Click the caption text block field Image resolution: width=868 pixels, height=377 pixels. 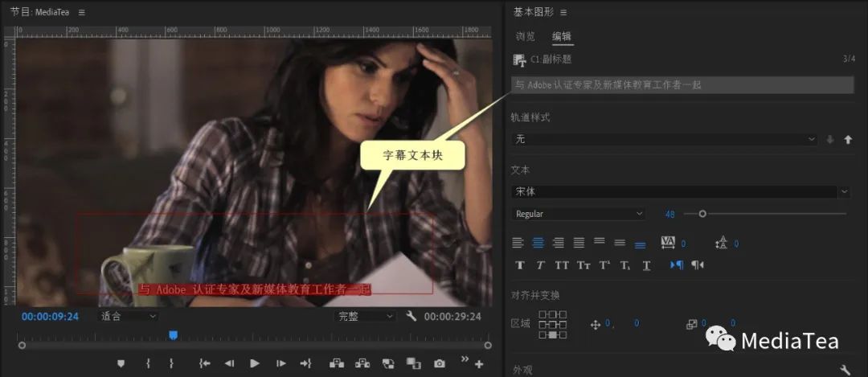(682, 84)
